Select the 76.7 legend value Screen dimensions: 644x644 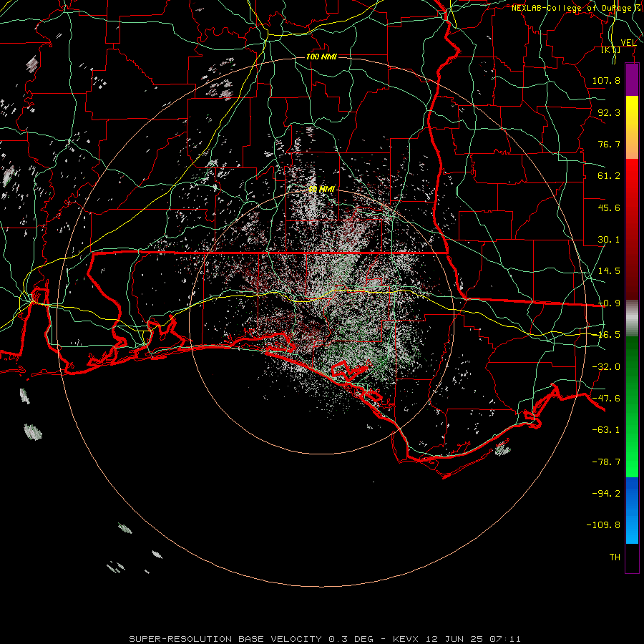point(609,144)
